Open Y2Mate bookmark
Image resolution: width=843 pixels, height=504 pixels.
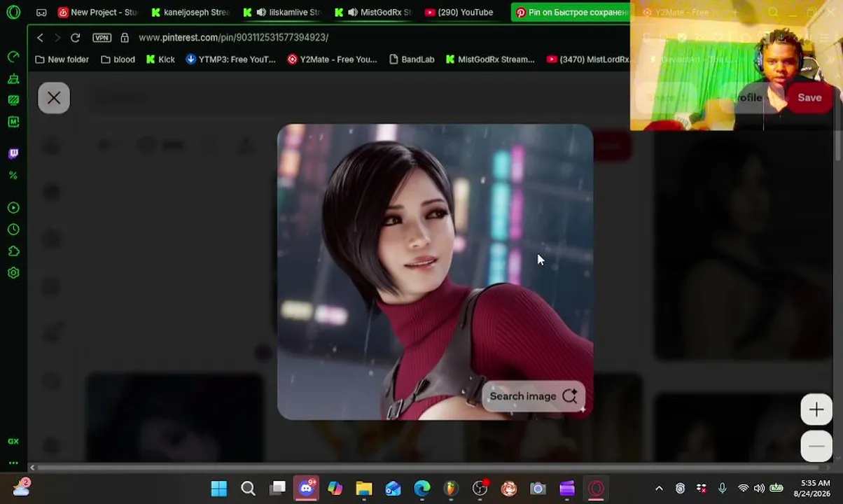[x=332, y=59]
